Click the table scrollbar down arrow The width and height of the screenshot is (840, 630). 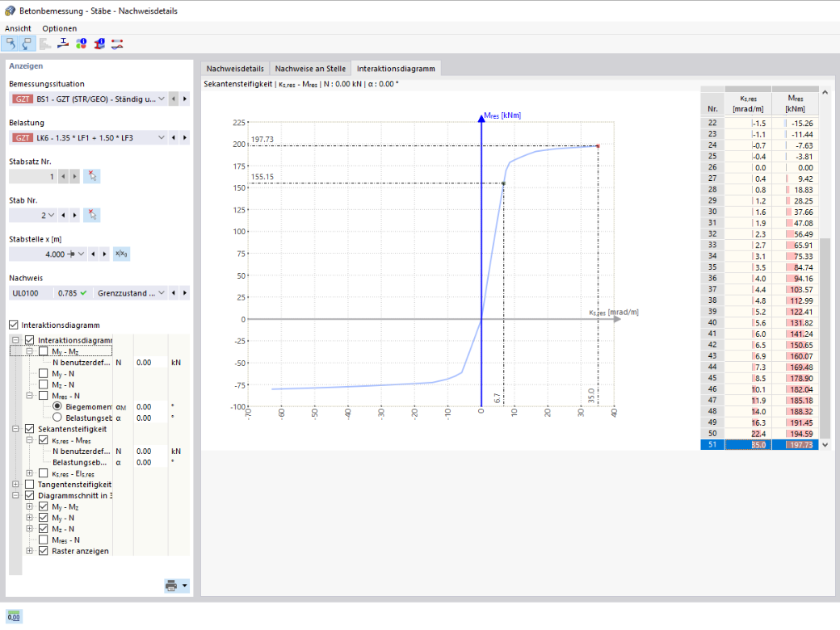coord(825,445)
